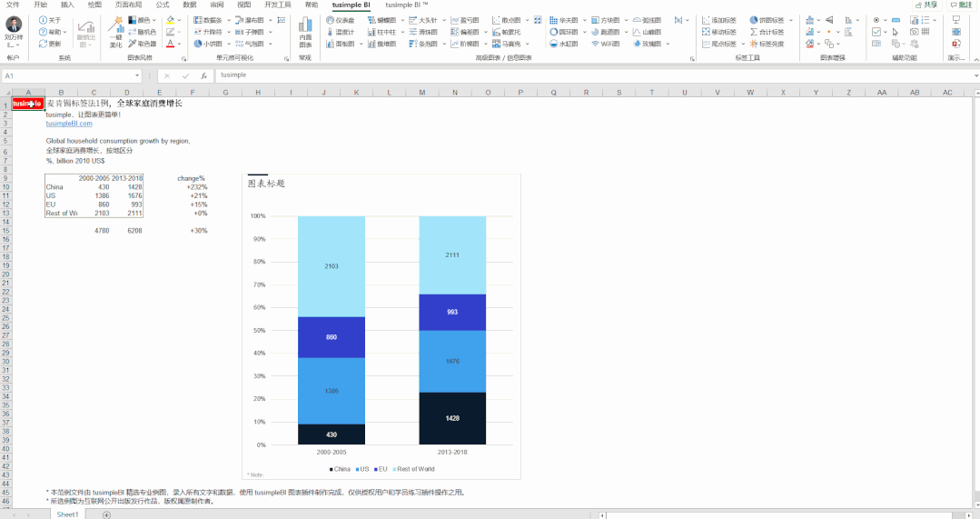The width and height of the screenshot is (980, 519).
Task: Click the red font color swatch
Action: pyautogui.click(x=170, y=44)
